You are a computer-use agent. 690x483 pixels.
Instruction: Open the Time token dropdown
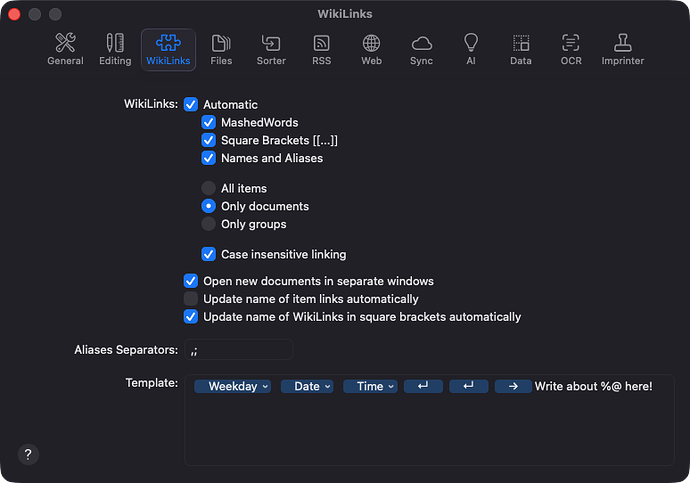pos(370,386)
